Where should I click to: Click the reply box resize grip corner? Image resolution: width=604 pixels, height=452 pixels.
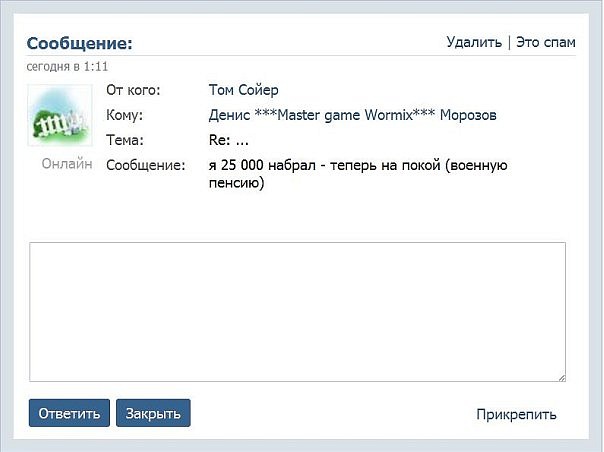[x=562, y=378]
